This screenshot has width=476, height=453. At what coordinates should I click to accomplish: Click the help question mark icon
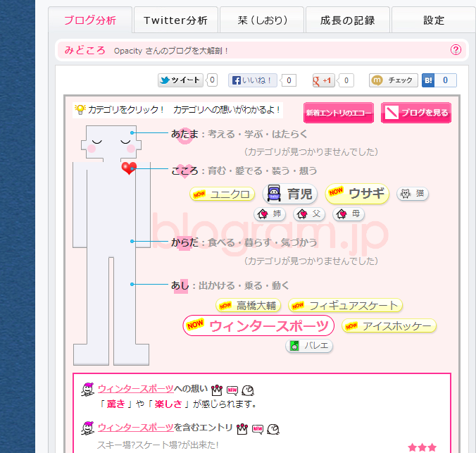click(456, 50)
